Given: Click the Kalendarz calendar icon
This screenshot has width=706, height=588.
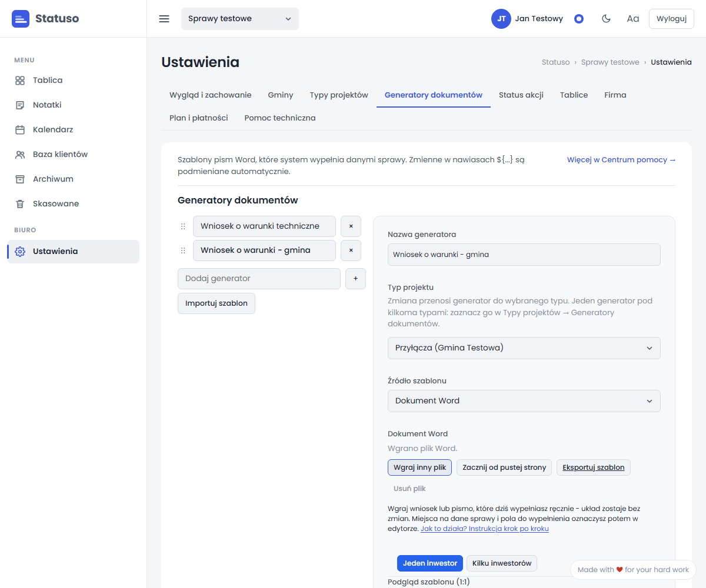Looking at the screenshot, I should tap(20, 130).
